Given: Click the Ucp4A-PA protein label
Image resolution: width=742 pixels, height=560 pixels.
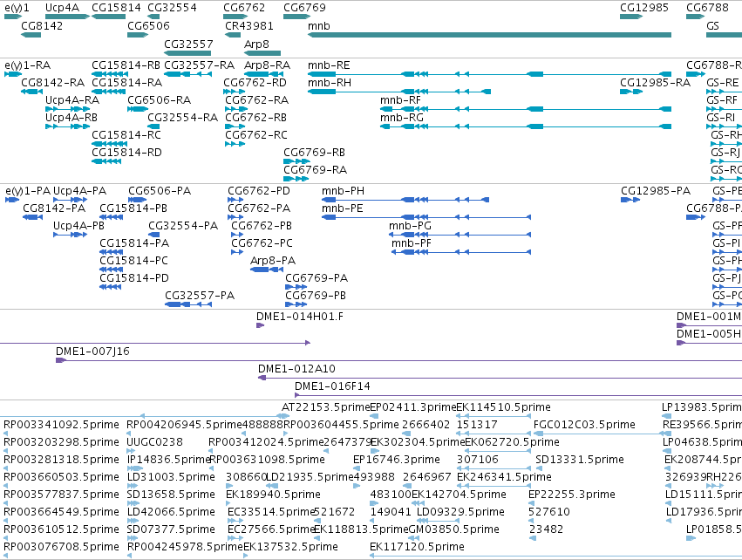Looking at the screenshot, I should 79,191.
